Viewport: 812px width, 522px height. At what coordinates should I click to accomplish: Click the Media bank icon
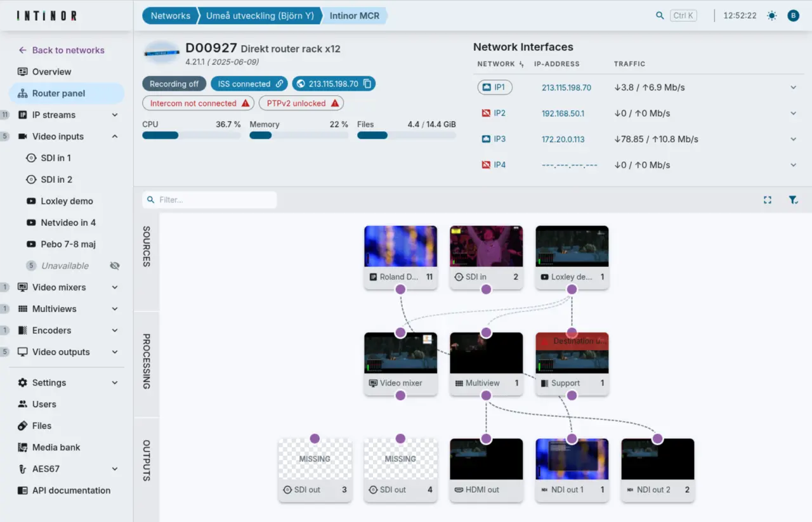point(23,447)
